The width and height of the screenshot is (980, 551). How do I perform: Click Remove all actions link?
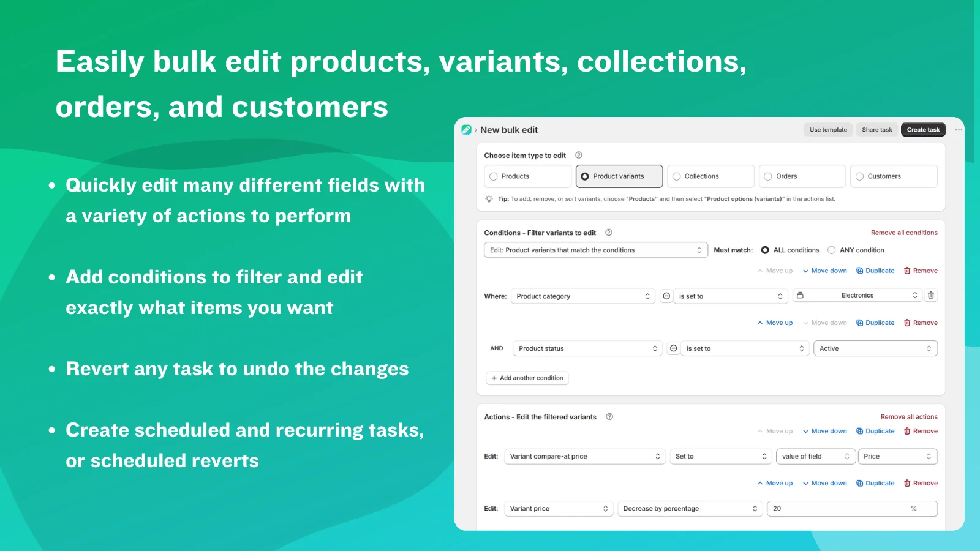click(909, 417)
